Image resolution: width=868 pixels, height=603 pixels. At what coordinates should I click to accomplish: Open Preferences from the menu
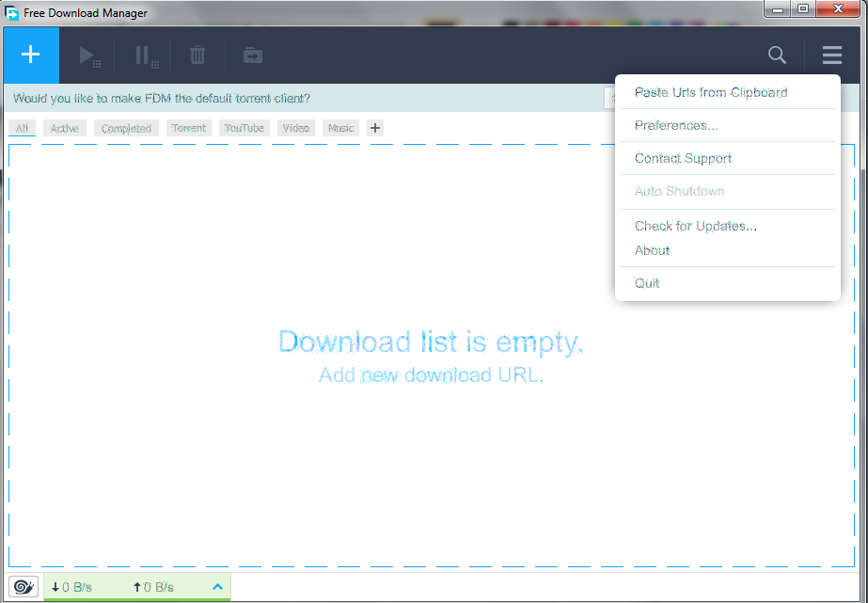[x=727, y=125]
